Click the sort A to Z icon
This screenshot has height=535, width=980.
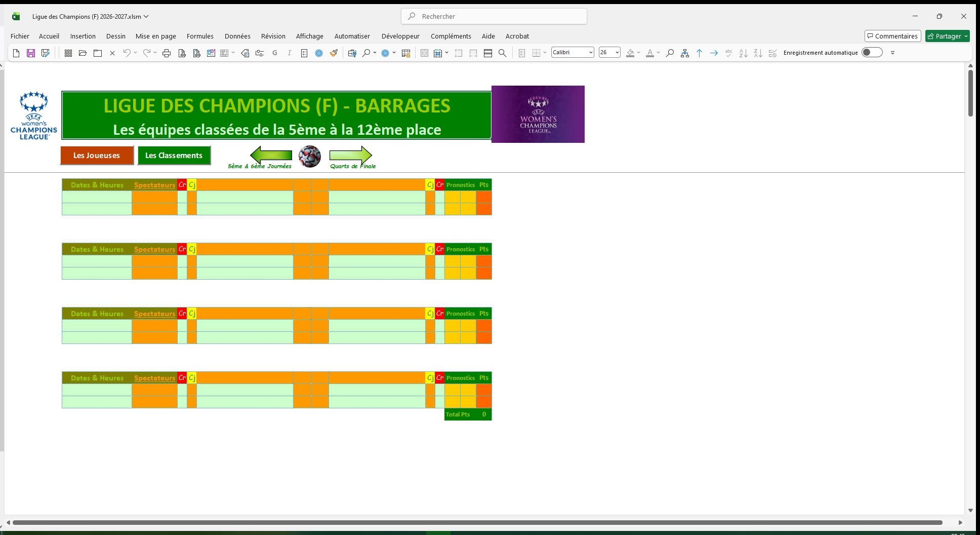[x=743, y=53]
